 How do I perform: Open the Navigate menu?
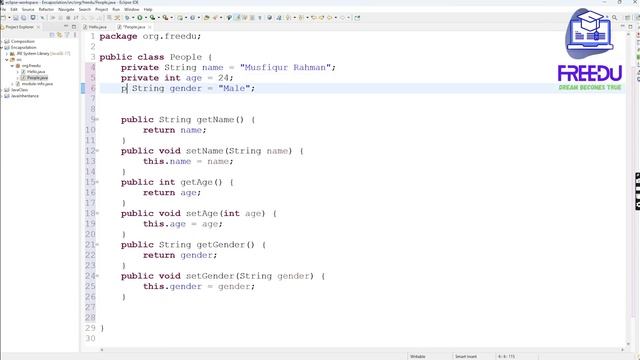tap(66, 9)
